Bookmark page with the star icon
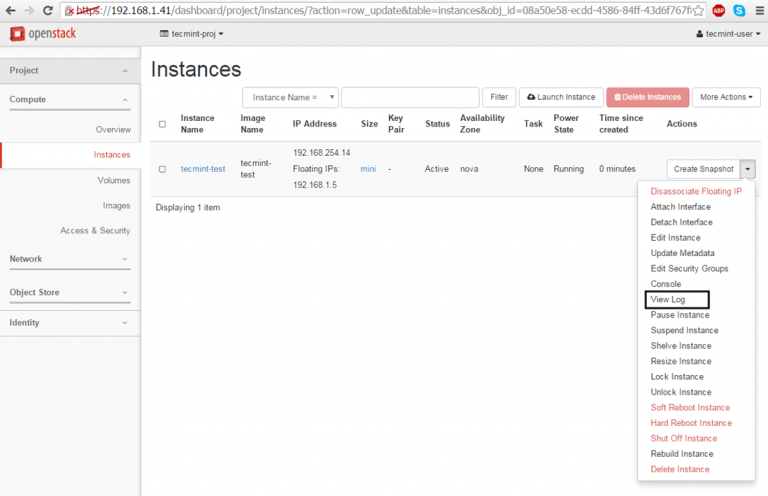Viewport: 768px width, 496px height. tap(700, 10)
